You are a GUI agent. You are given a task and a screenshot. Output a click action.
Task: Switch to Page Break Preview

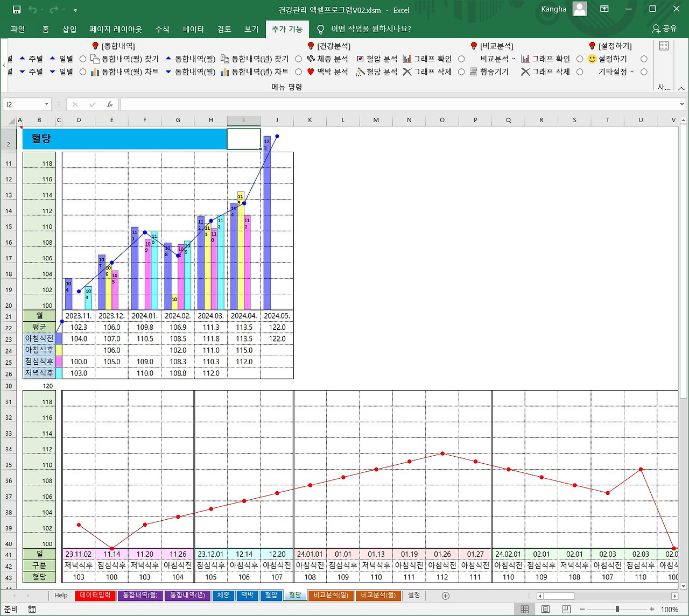pyautogui.click(x=566, y=610)
